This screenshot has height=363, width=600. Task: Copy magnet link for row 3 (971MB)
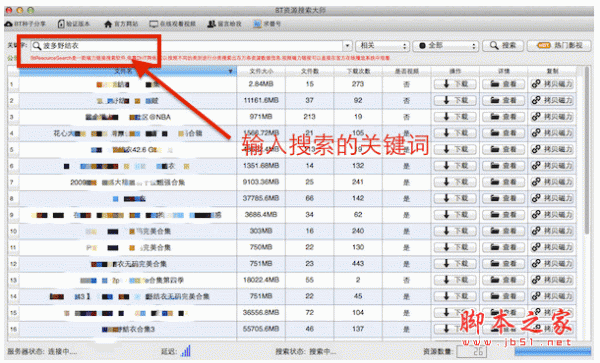pyautogui.click(x=552, y=117)
